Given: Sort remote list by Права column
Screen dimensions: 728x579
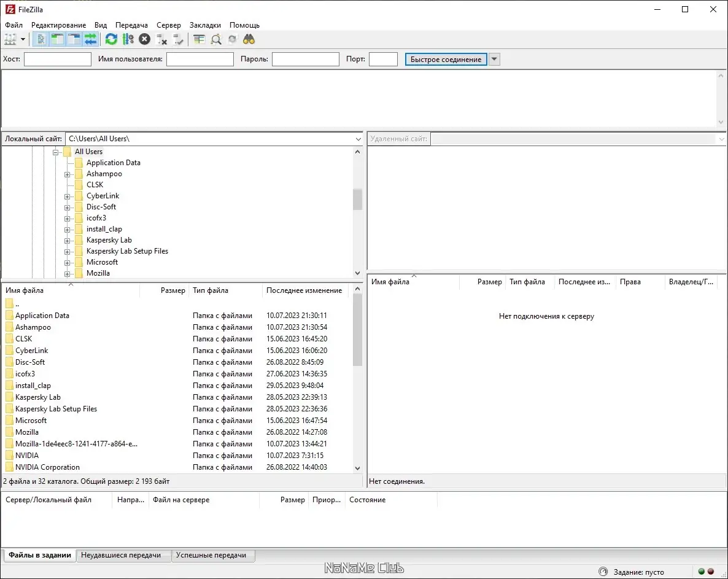Looking at the screenshot, I should (640, 282).
